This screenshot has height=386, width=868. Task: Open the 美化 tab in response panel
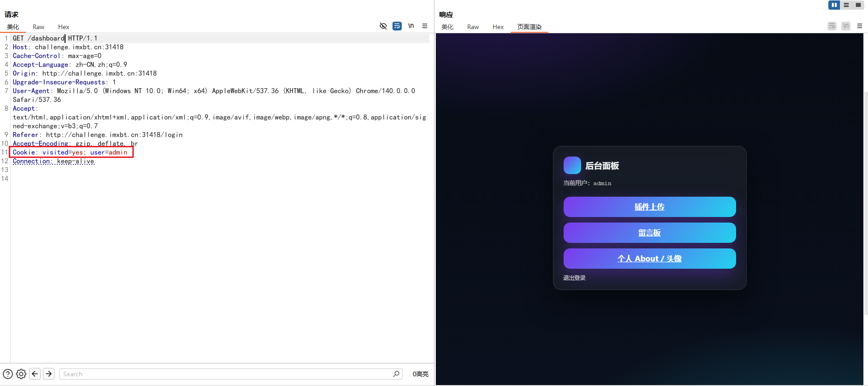click(447, 27)
